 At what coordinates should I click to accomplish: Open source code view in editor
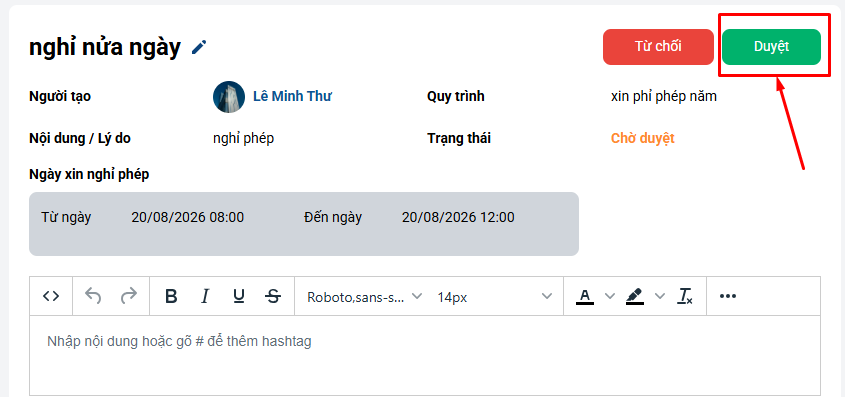point(51,296)
